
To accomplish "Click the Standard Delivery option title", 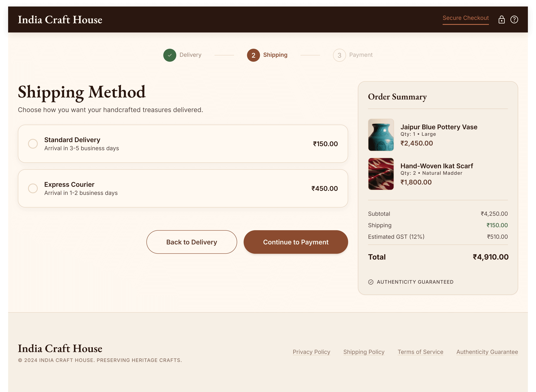I will (x=72, y=140).
